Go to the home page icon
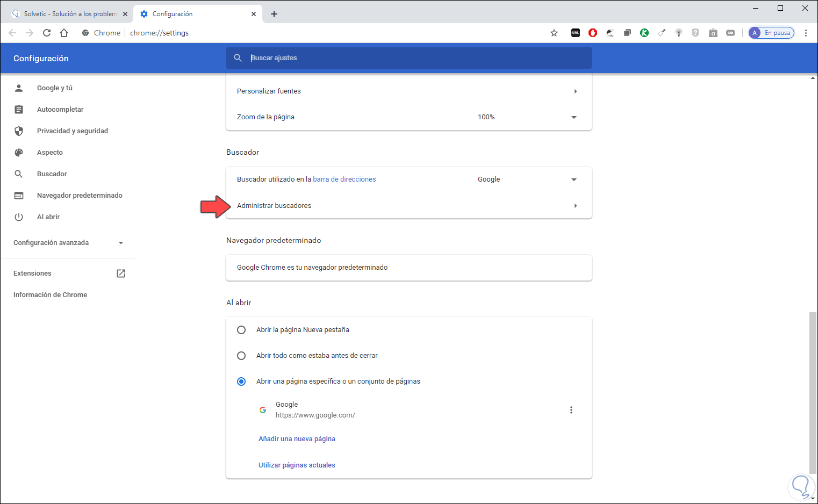Screen dimensions: 818x504 pyautogui.click(x=64, y=33)
